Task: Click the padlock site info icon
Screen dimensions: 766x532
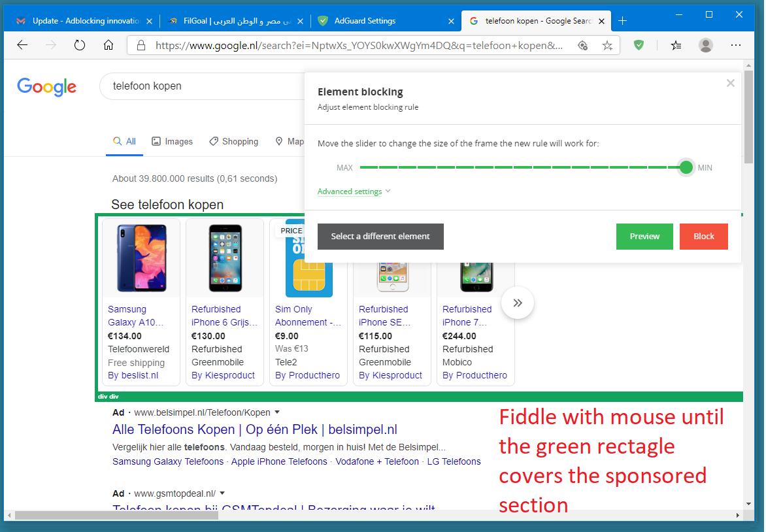Action: point(141,46)
